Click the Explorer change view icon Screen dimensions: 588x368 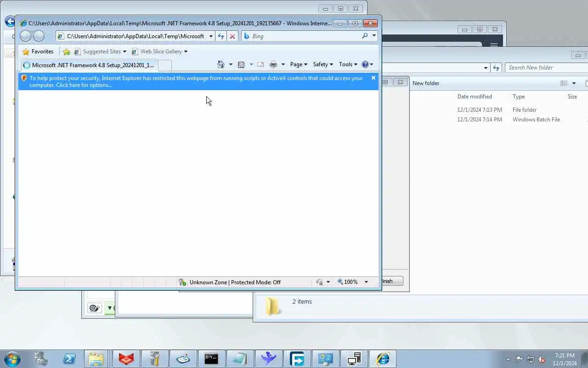click(x=564, y=83)
